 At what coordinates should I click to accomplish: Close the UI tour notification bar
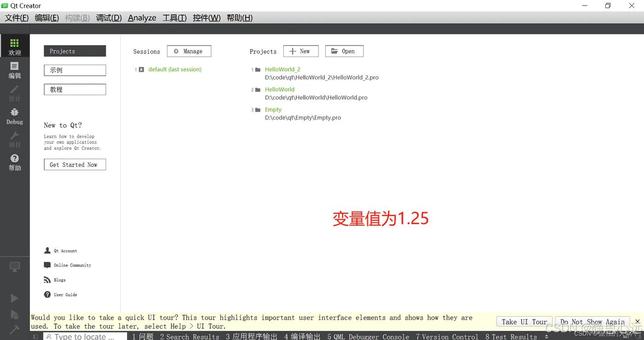(637, 322)
